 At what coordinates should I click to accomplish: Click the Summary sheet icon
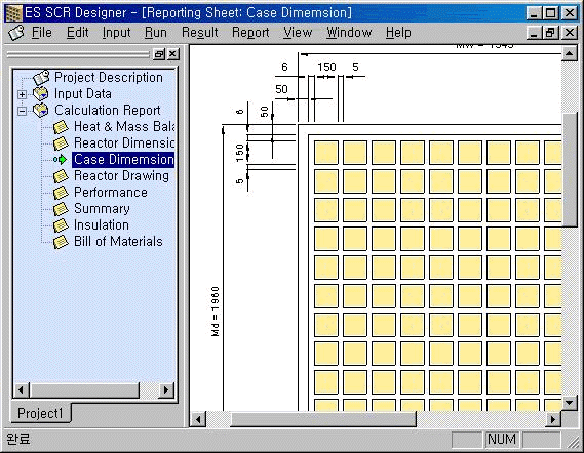pos(61,209)
